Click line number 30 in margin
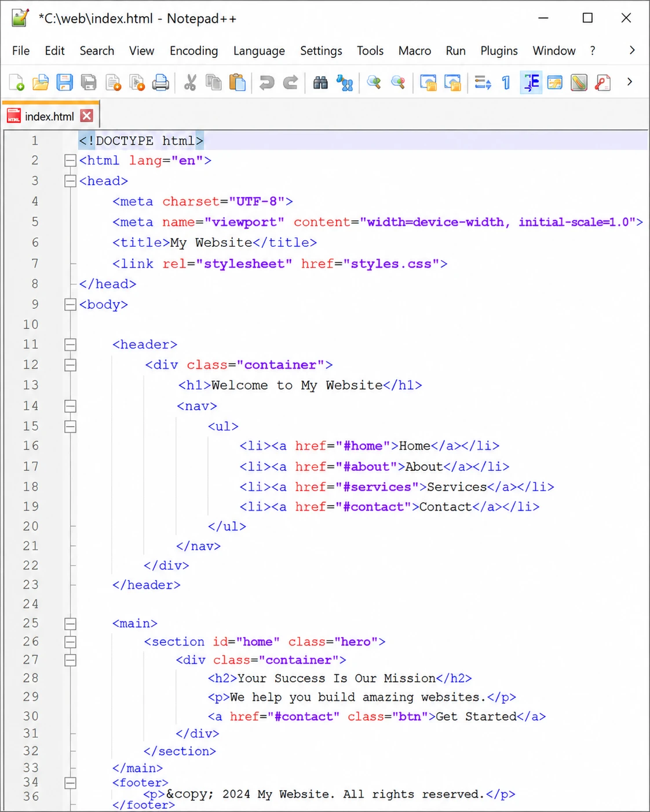Image resolution: width=650 pixels, height=812 pixels. (31, 716)
